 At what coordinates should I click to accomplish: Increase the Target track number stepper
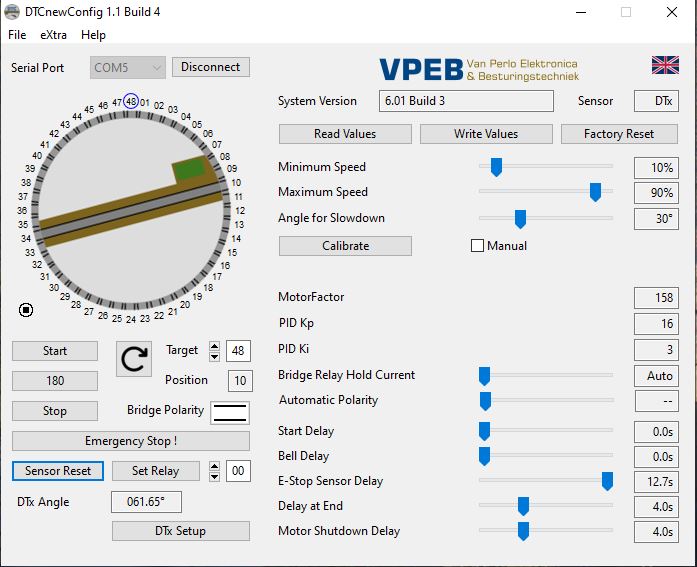point(214,346)
